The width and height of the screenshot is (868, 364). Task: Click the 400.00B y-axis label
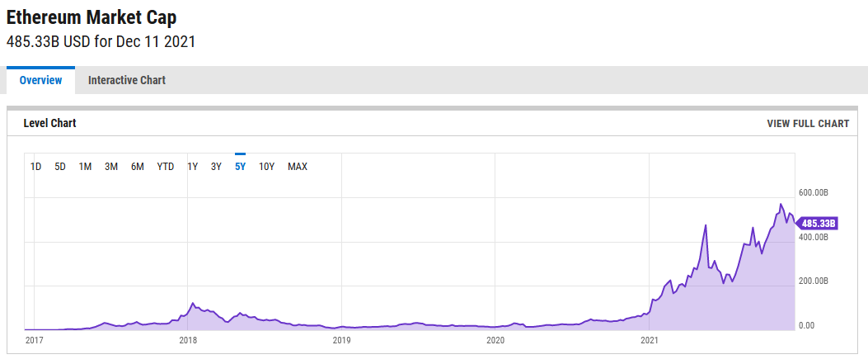pos(814,237)
